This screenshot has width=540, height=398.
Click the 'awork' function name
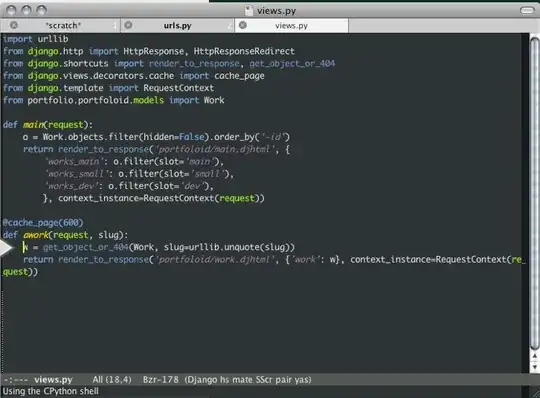coord(36,235)
